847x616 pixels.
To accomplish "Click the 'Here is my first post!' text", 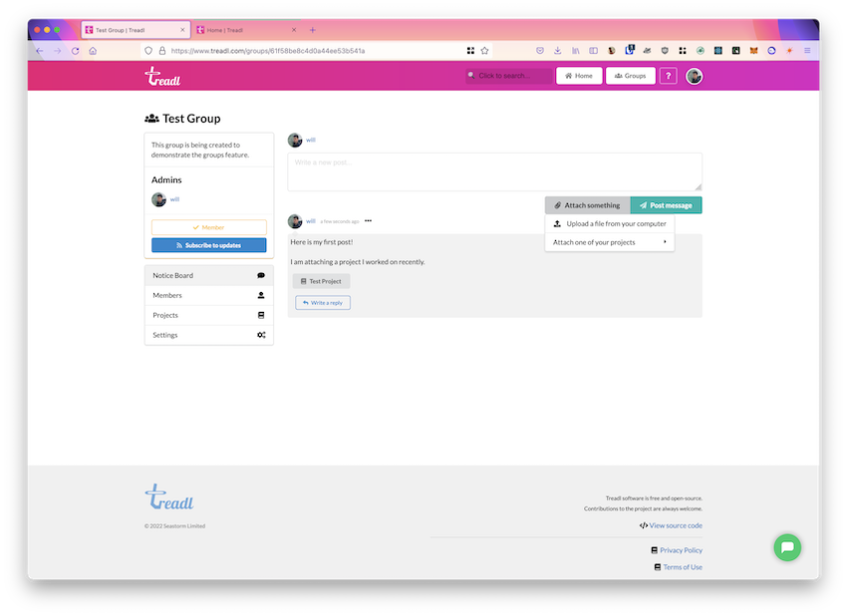I will (322, 242).
